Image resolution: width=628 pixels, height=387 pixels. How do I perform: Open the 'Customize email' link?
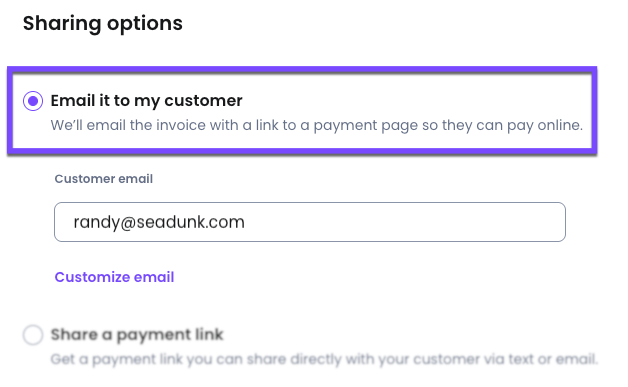pyautogui.click(x=114, y=277)
